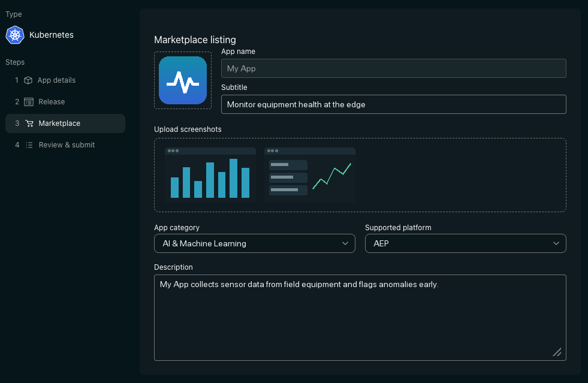Go to the Release step
The height and width of the screenshot is (383, 588).
point(65,102)
